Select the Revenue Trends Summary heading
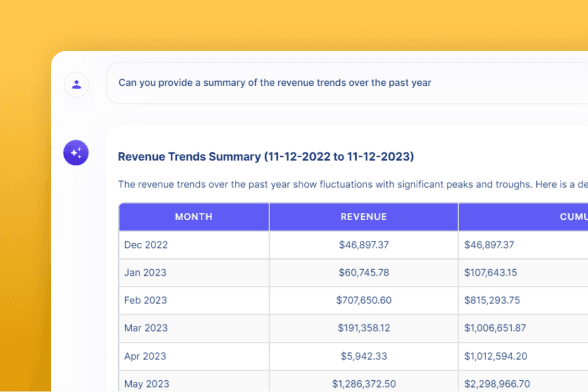Image resolution: width=588 pixels, height=392 pixels. tap(266, 156)
